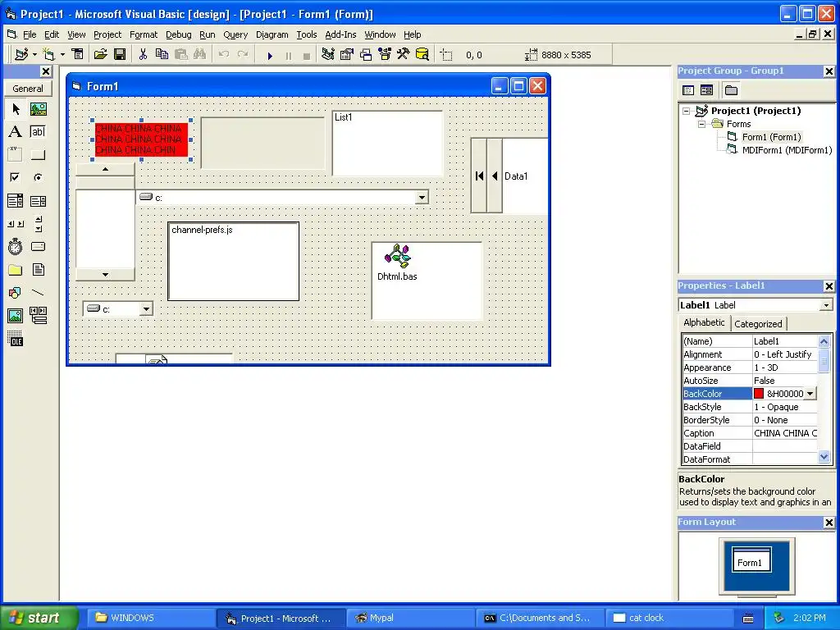Open the Format menu
840x630 pixels.
(144, 34)
